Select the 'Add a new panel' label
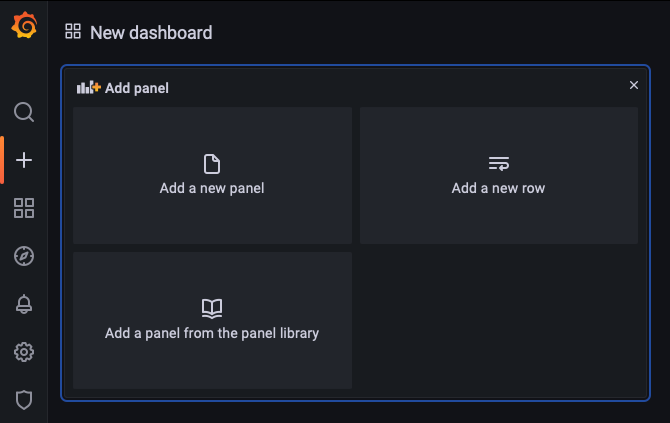 pyautogui.click(x=212, y=188)
